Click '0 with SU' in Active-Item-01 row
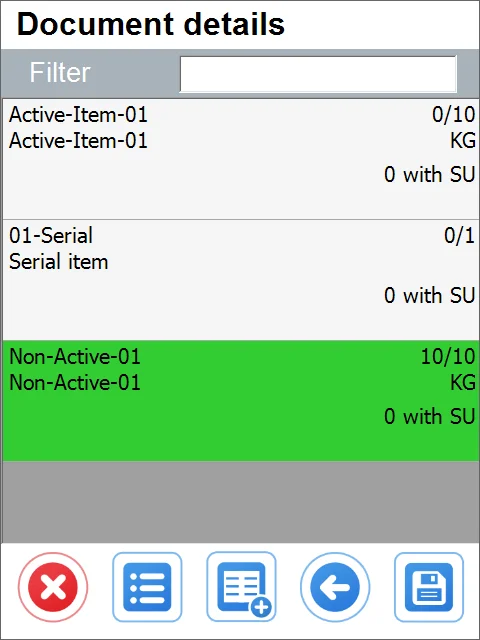The image size is (480, 640). 430,174
